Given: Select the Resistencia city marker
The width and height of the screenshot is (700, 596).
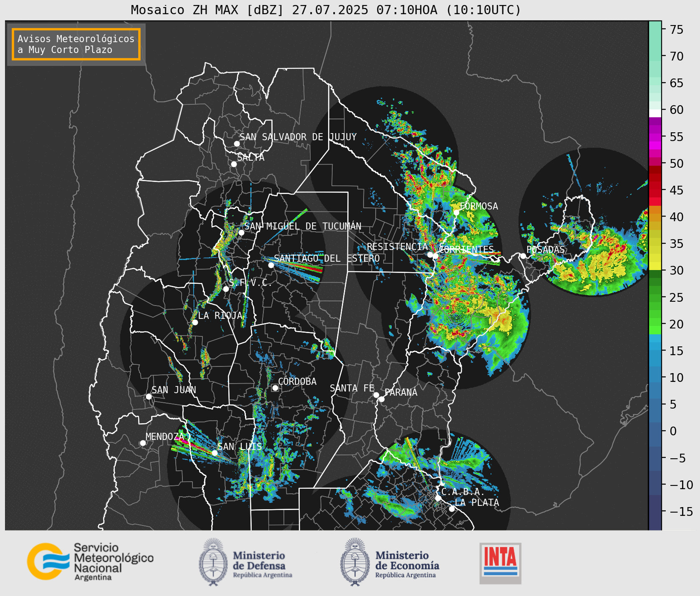Looking at the screenshot, I should coord(430,255).
